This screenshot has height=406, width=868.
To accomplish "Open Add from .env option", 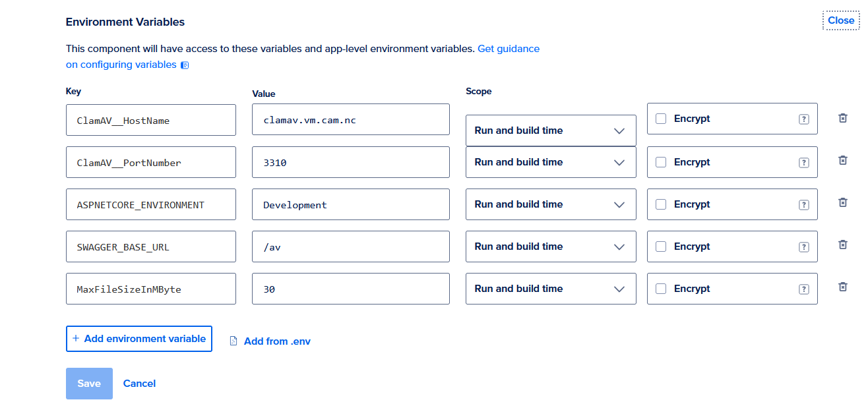I will click(x=270, y=341).
